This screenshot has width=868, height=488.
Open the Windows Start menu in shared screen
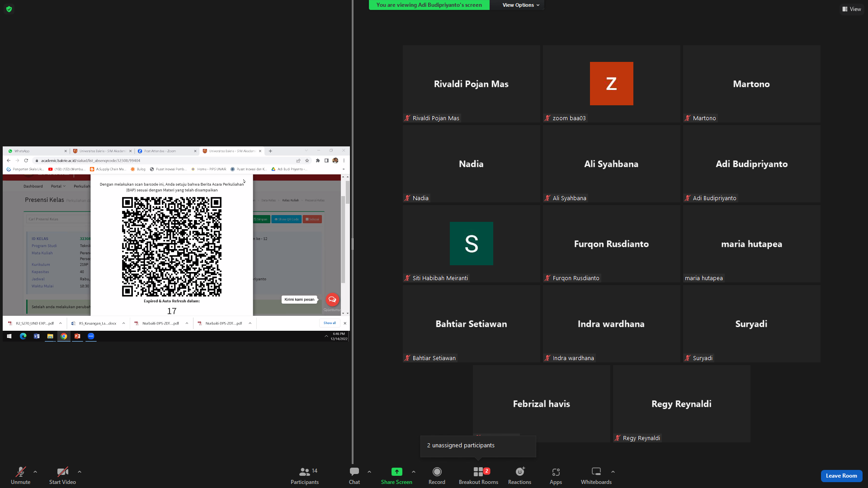tap(9, 336)
